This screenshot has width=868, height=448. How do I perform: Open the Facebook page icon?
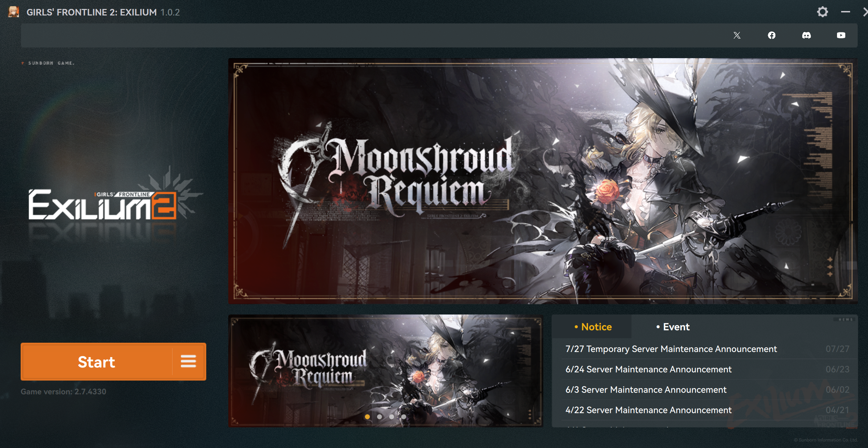(x=772, y=35)
